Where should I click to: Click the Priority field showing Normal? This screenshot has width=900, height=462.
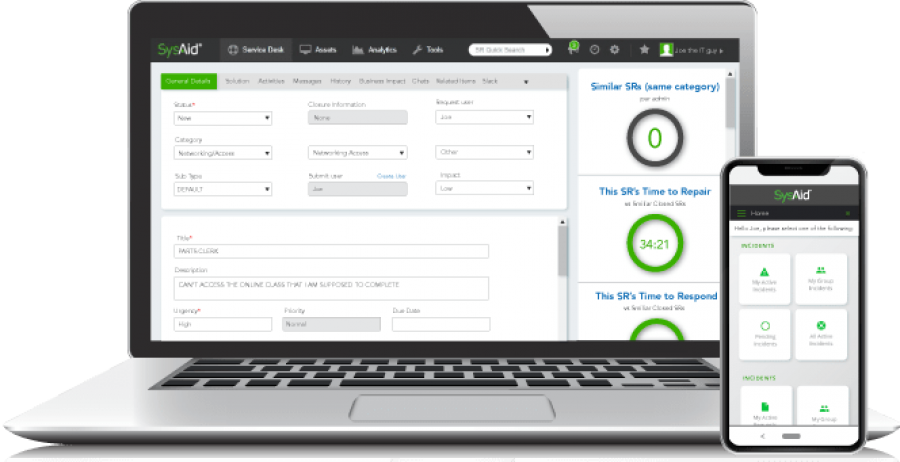pos(331,324)
